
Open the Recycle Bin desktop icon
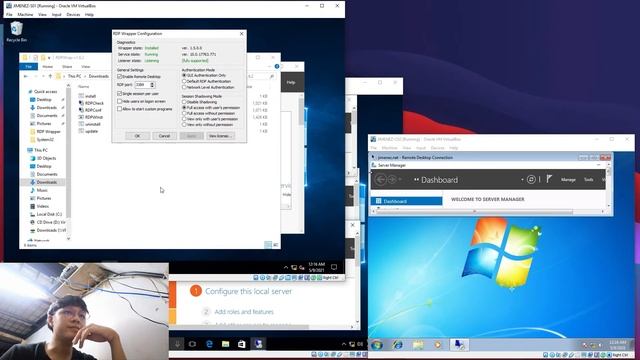point(16,32)
